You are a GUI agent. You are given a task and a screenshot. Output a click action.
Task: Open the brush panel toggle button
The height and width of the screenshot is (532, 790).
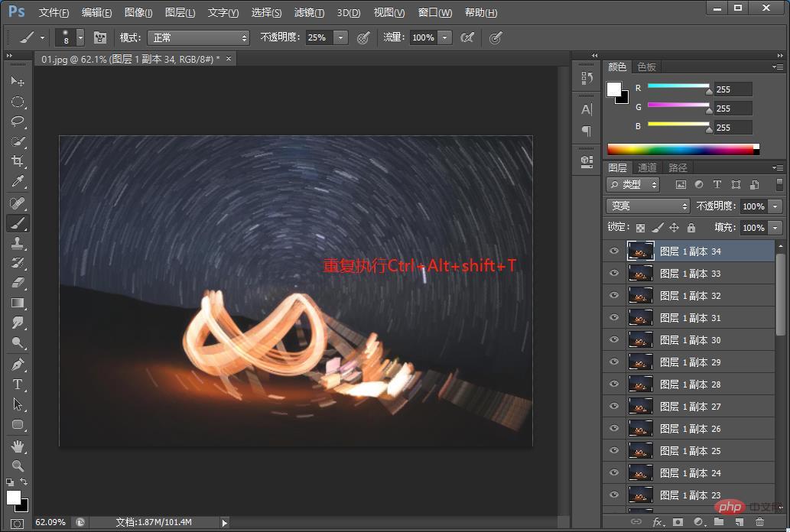(x=99, y=37)
